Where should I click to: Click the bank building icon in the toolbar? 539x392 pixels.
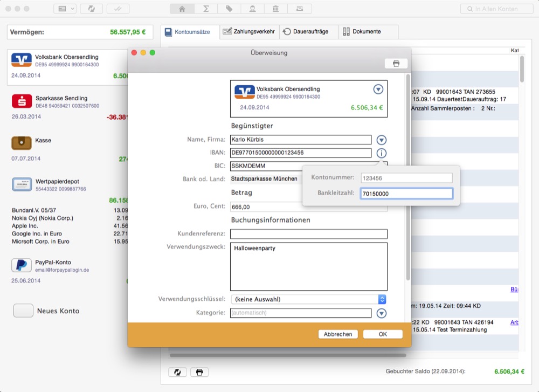tap(275, 9)
